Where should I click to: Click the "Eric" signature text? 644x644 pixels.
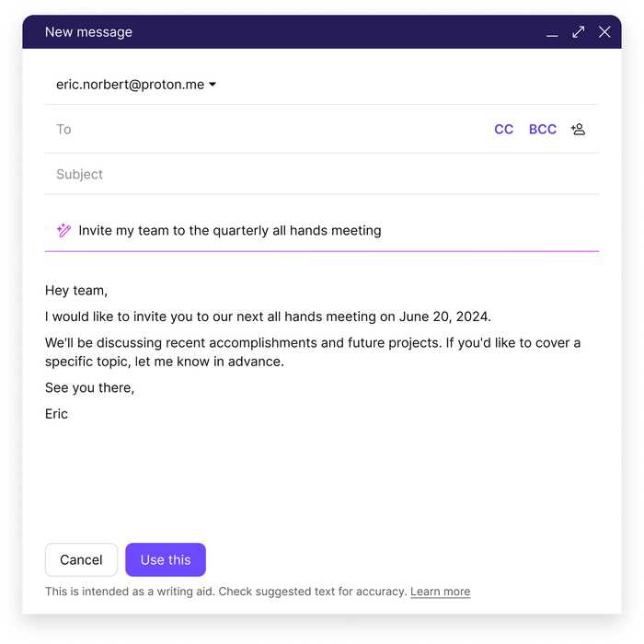click(x=56, y=414)
